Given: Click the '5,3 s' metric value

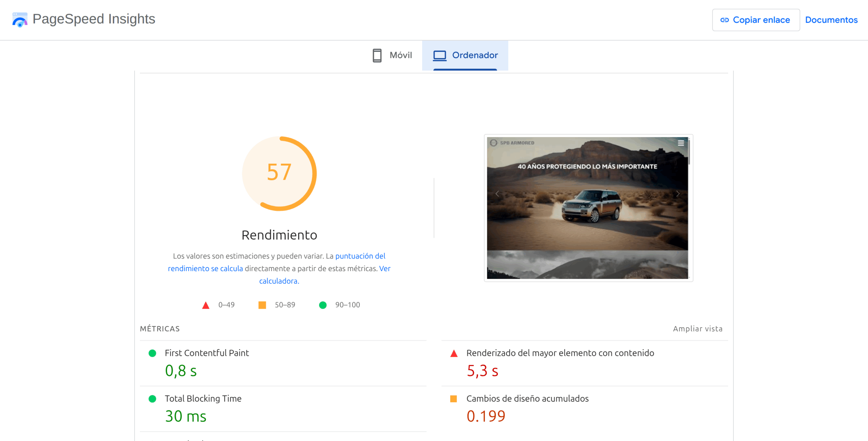Looking at the screenshot, I should tap(482, 371).
